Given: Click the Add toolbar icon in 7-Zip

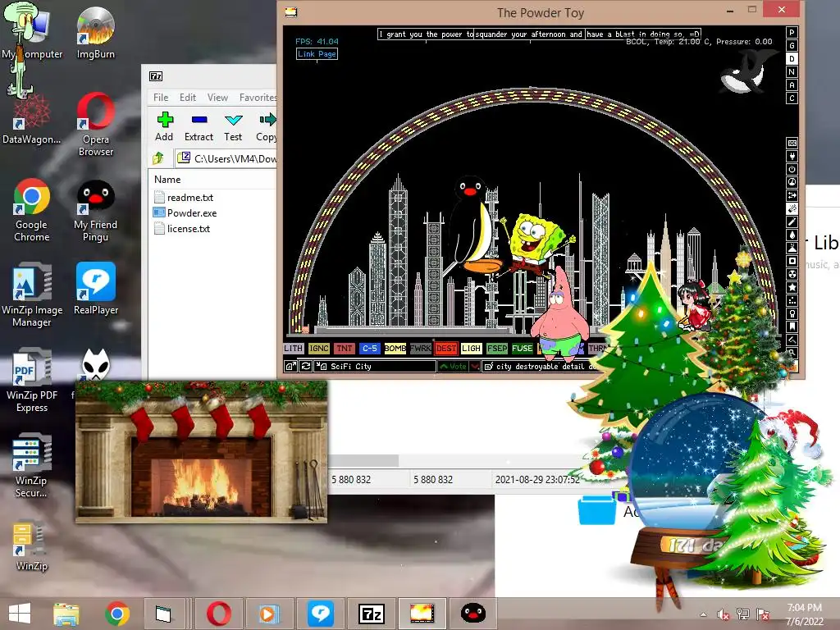Looking at the screenshot, I should pos(164,127).
